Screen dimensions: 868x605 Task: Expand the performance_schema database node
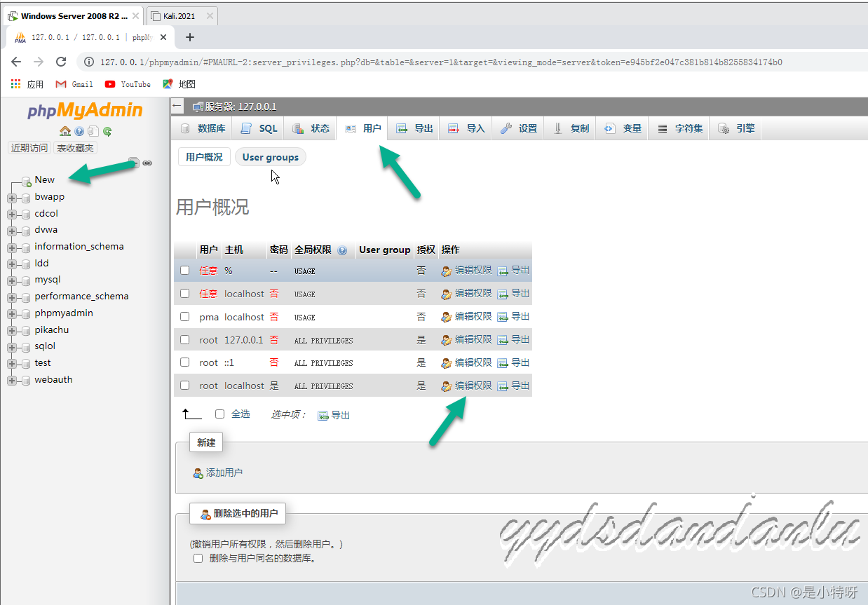[12, 297]
